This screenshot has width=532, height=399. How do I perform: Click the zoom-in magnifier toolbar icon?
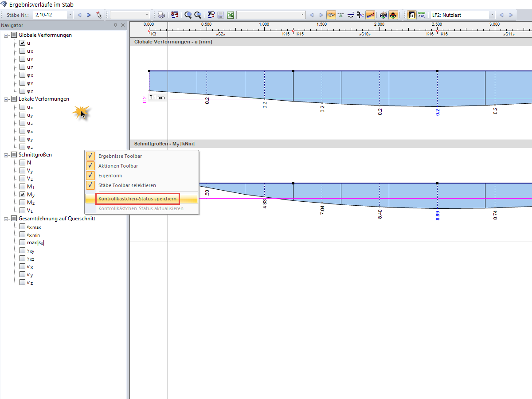(x=188, y=15)
